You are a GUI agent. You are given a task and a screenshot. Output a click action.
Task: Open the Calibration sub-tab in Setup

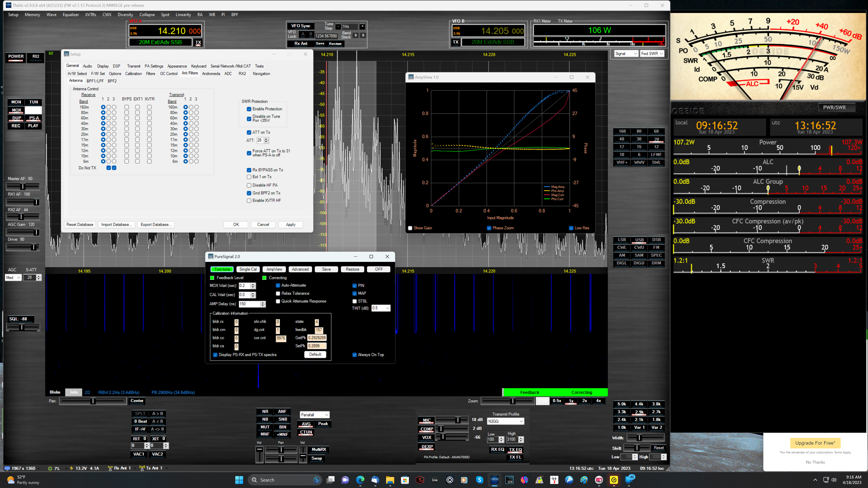click(x=133, y=74)
